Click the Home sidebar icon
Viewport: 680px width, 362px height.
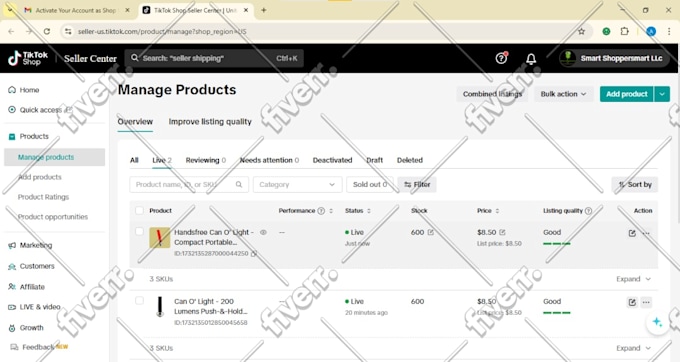click(x=12, y=90)
